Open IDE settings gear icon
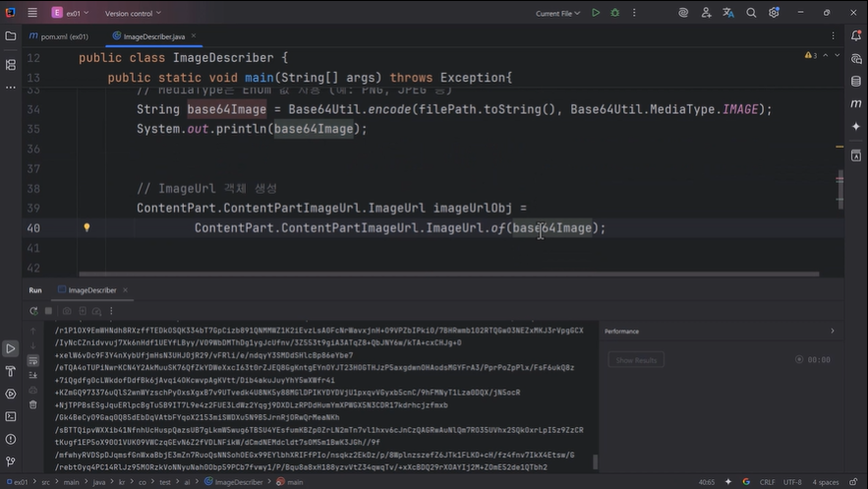 [774, 13]
